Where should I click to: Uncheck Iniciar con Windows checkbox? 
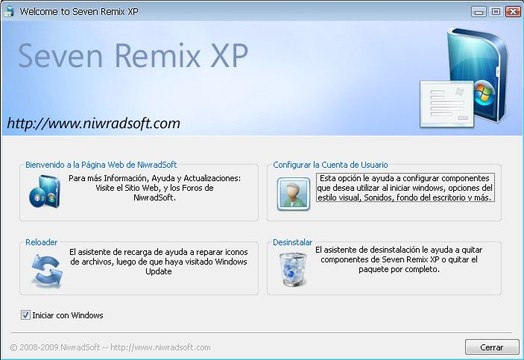(25, 315)
